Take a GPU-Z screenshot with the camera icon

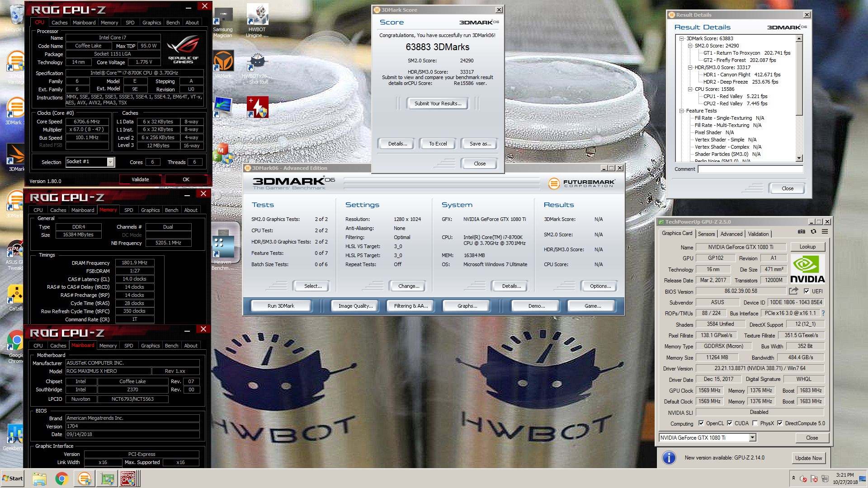point(801,232)
